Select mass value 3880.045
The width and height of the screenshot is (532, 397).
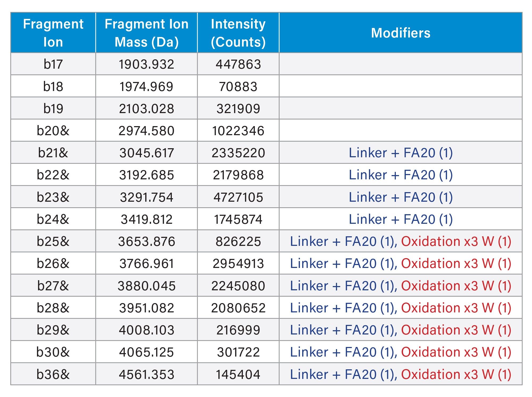pos(147,286)
